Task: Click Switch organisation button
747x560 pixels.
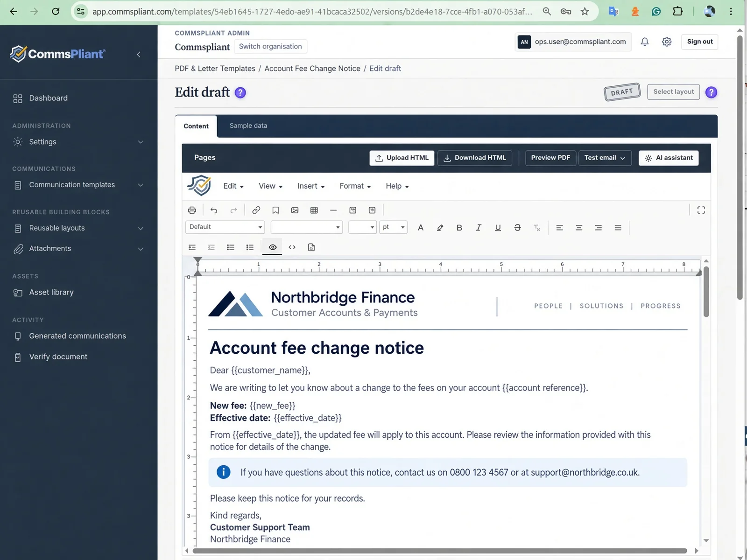Action: [270, 47]
